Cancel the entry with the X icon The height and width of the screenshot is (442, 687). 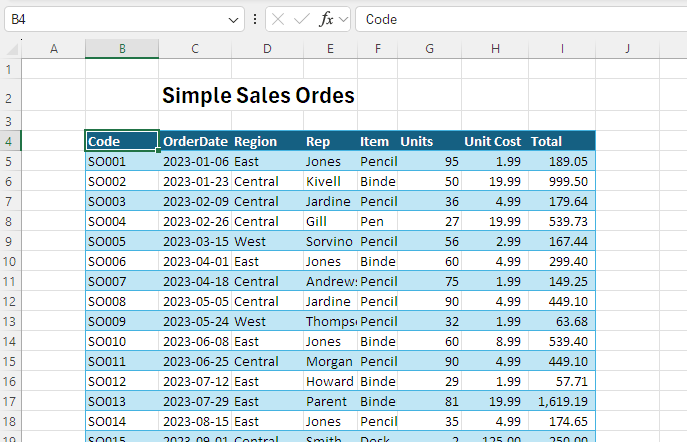click(x=278, y=19)
